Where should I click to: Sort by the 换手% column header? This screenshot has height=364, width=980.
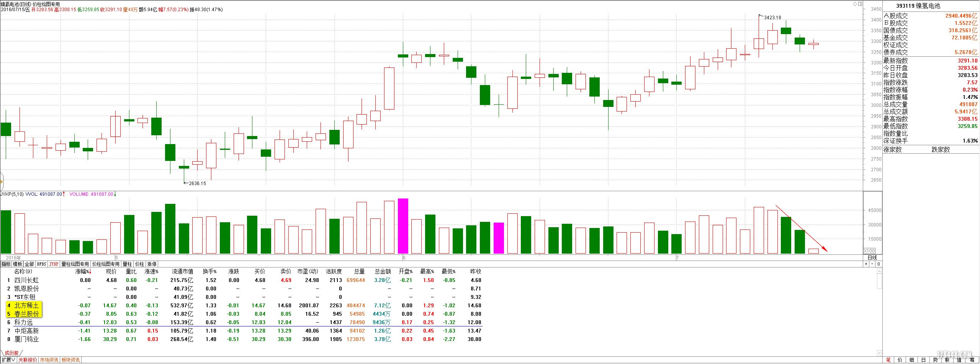tap(209, 271)
